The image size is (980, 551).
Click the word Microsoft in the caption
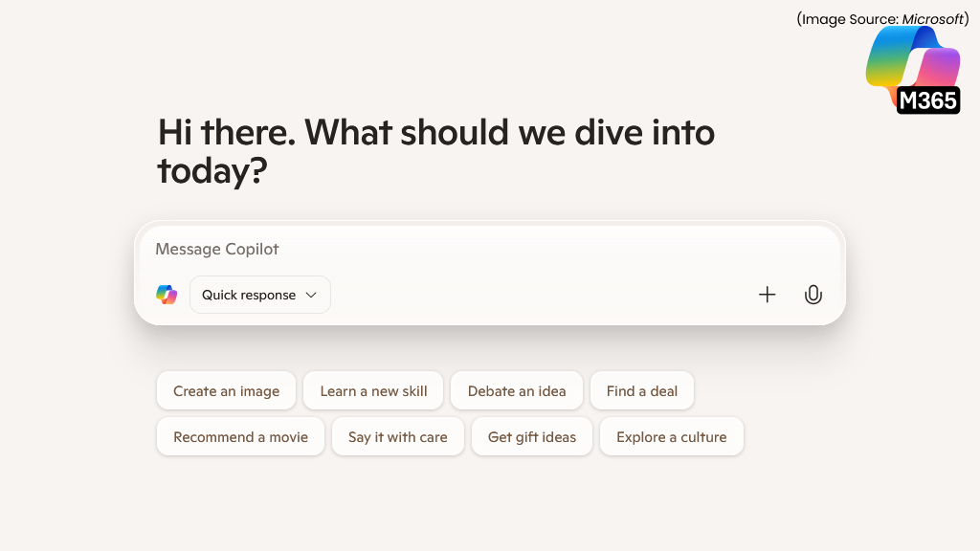932,19
